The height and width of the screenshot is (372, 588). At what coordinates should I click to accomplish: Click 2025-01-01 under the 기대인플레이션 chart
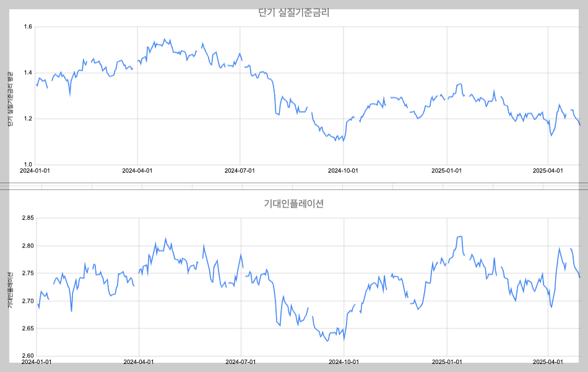coord(447,362)
